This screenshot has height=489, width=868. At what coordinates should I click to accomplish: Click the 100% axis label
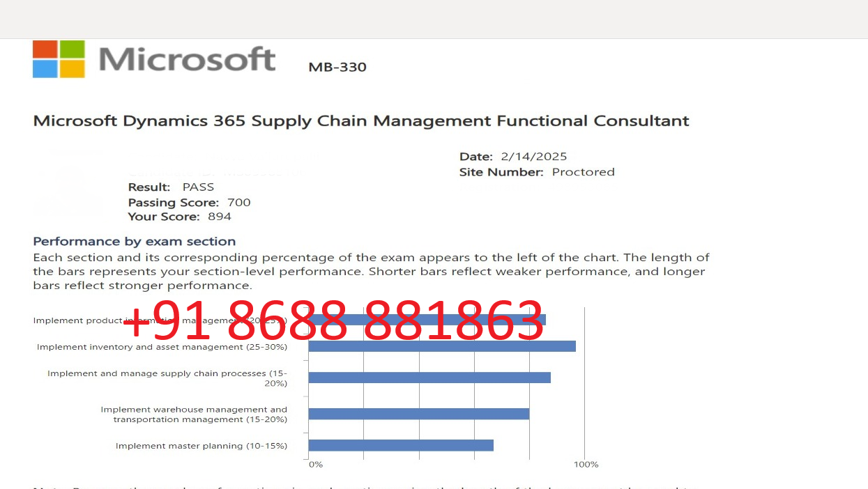tap(586, 465)
